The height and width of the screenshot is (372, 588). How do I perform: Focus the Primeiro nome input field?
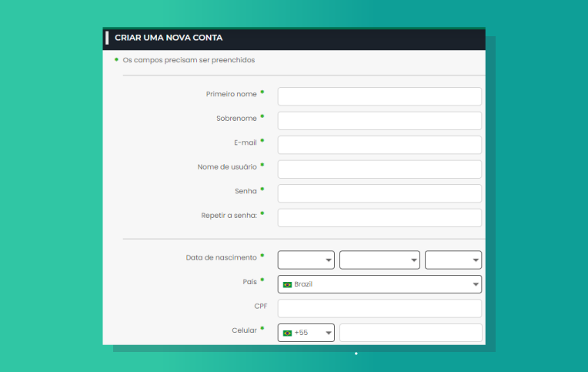(379, 96)
